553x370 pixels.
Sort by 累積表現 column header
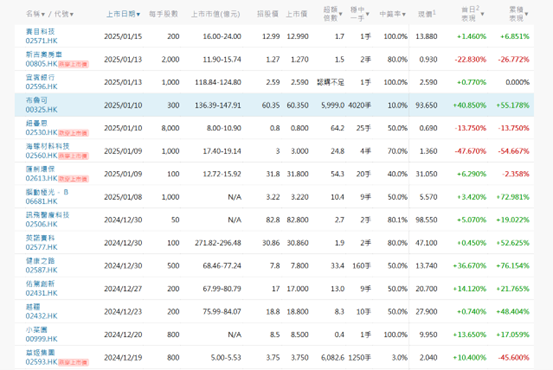click(518, 14)
